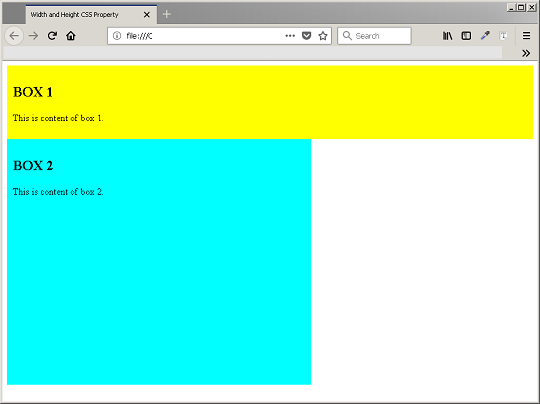Open the home page

click(x=71, y=35)
